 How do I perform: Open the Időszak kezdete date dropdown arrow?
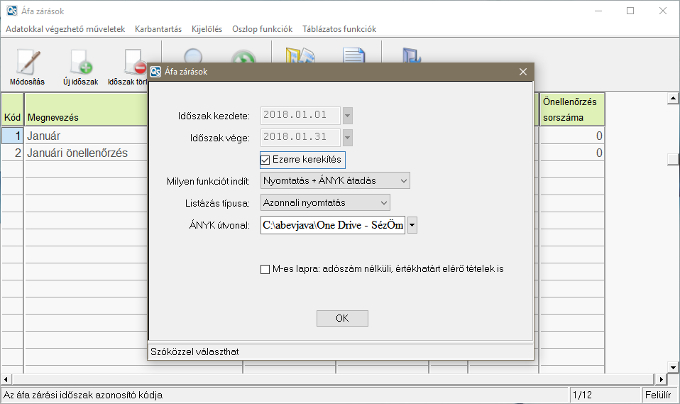(347, 115)
